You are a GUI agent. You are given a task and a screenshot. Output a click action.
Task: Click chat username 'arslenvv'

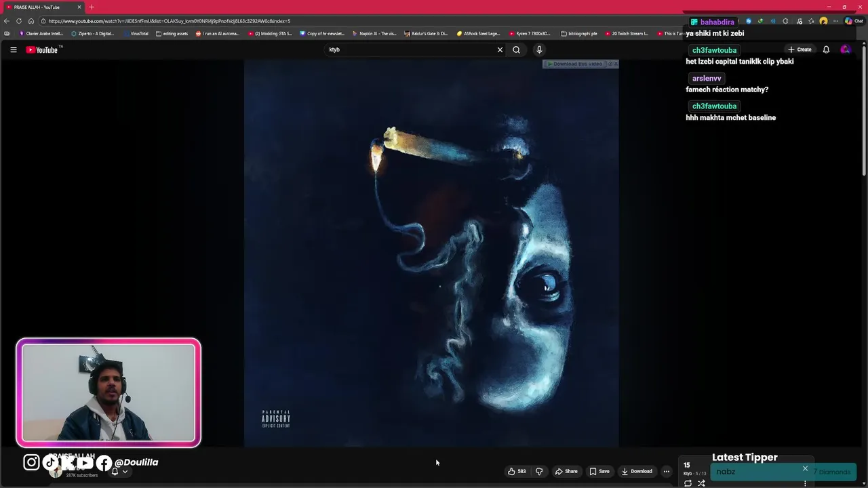pyautogui.click(x=707, y=78)
